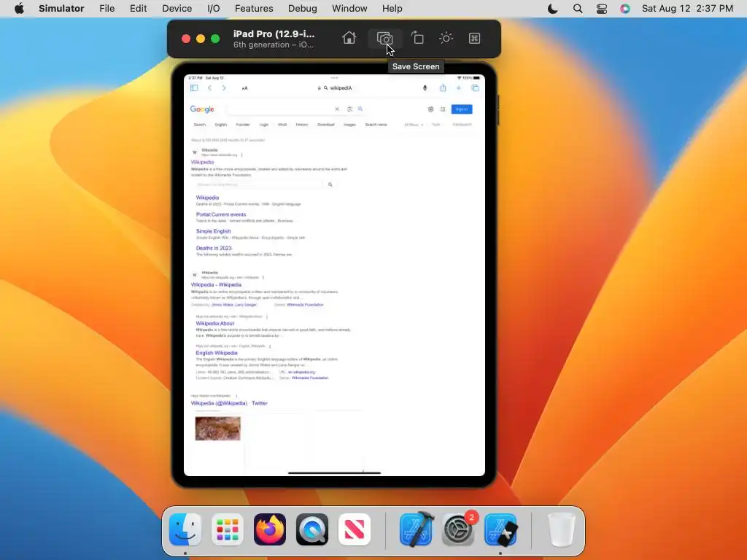This screenshot has width=747, height=560.
Task: Click the brown tweet image thumbnail
Action: [x=217, y=429]
